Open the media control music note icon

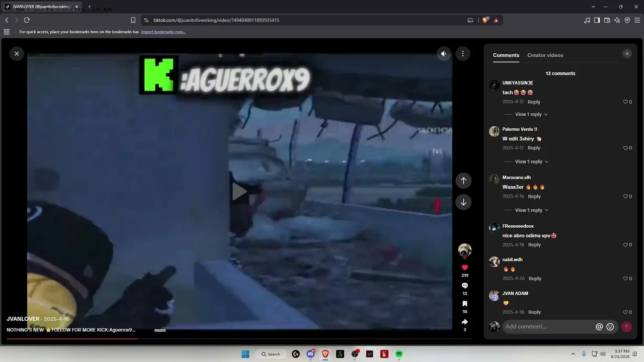(587, 20)
